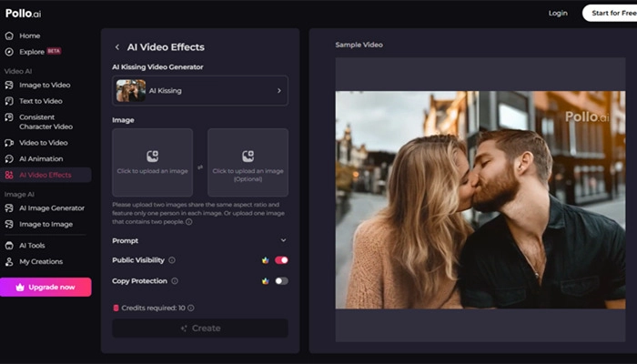This screenshot has width=637, height=364.
Task: Select Video to Video menu item
Action: pyautogui.click(x=45, y=143)
